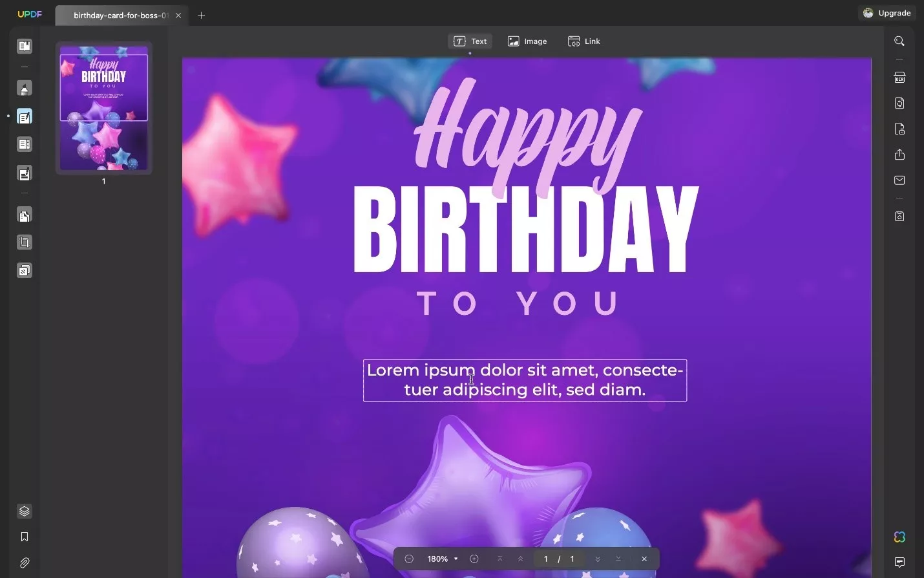Viewport: 924px width, 578px height.
Task: Open the Attachments paperclip panel
Action: [x=25, y=563]
